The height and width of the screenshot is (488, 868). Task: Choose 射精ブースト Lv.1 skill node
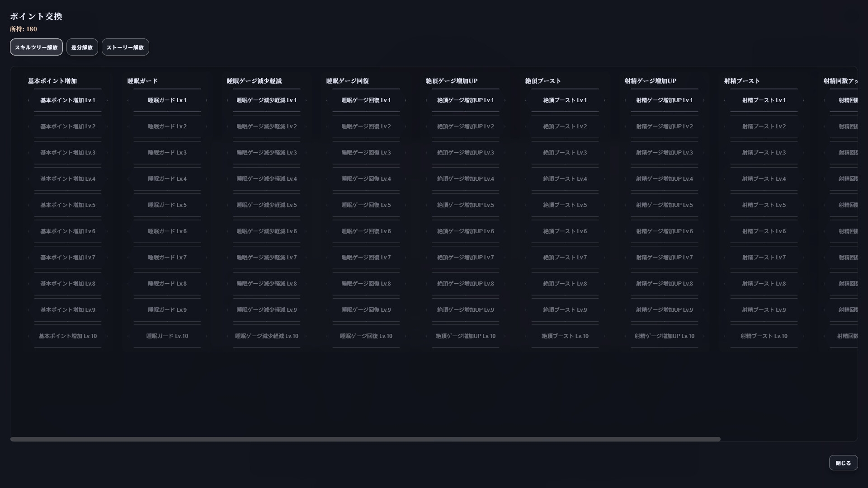764,100
